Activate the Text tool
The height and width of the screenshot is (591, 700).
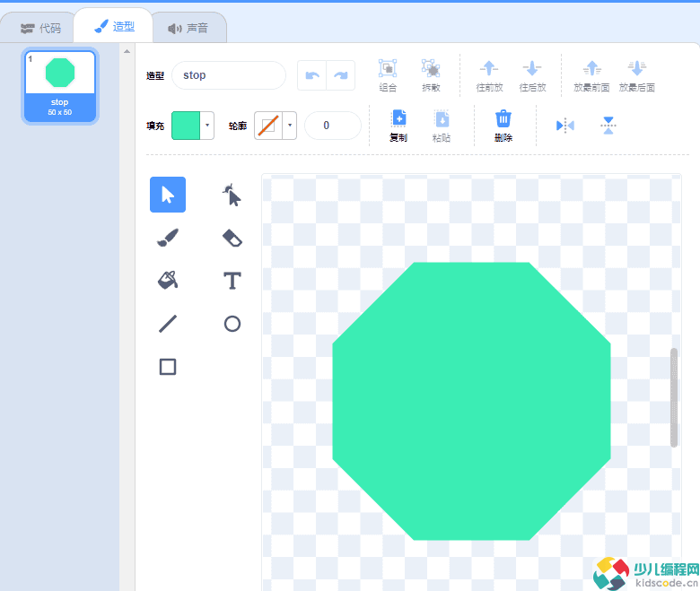[x=232, y=281]
